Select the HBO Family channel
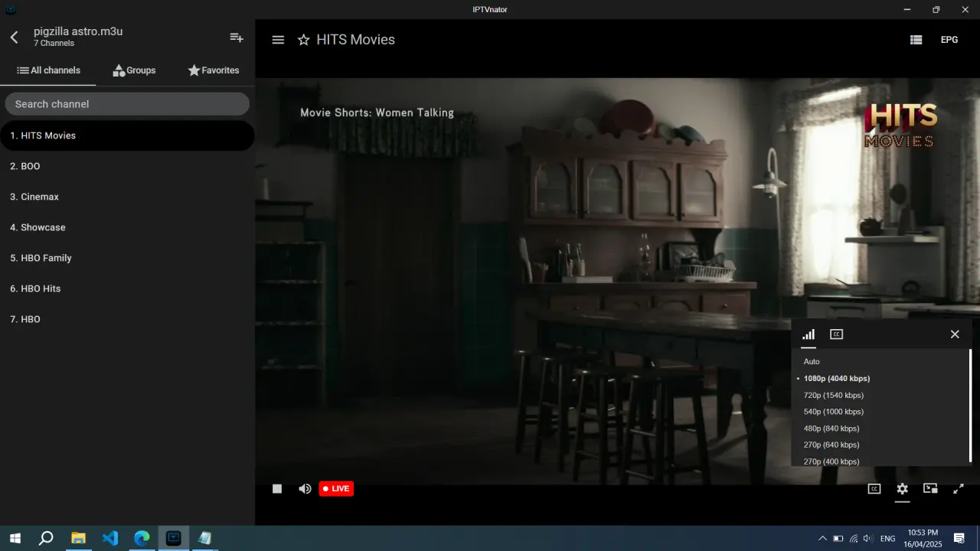Screen dimensions: 980x551 [127, 258]
